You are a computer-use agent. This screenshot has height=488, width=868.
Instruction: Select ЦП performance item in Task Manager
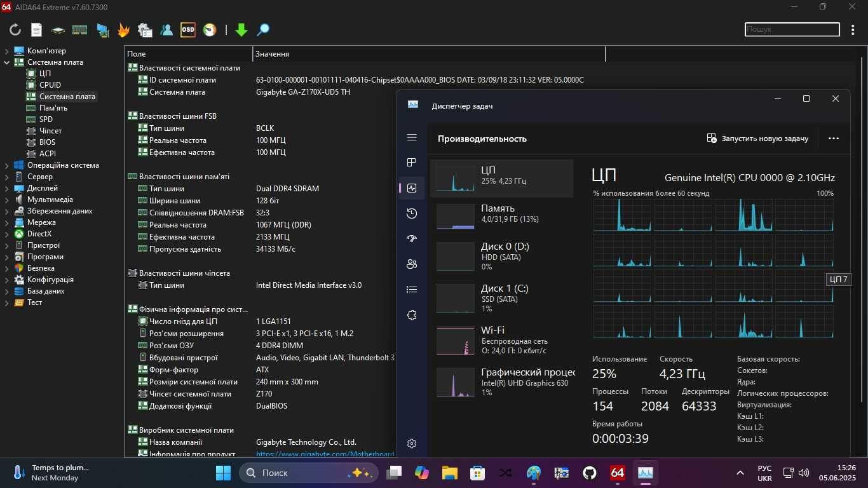(502, 178)
